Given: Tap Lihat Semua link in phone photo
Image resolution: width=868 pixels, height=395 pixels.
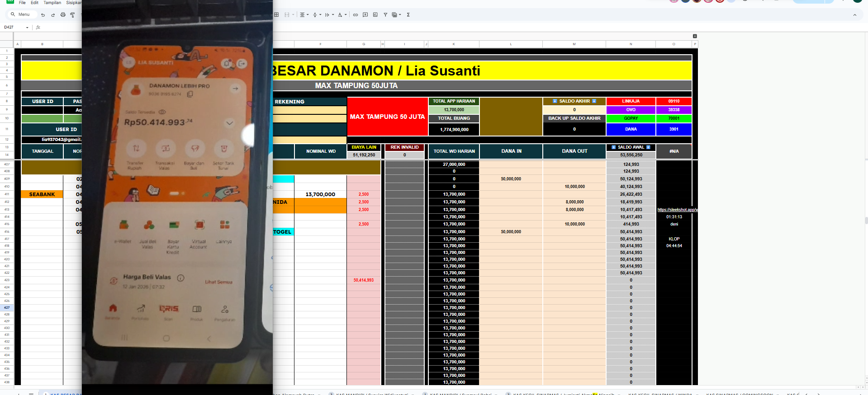Looking at the screenshot, I should [218, 282].
